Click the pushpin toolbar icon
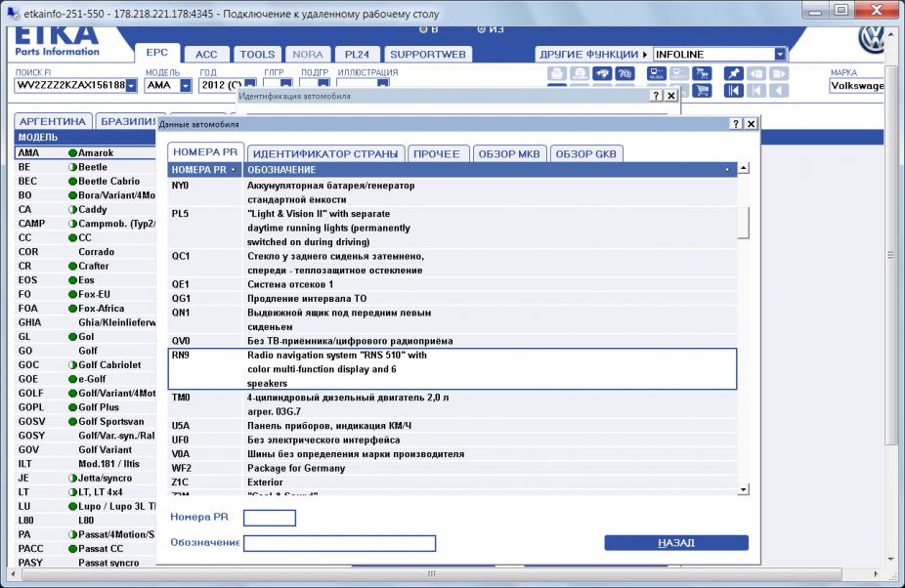Viewport: 905px width, 588px height. click(734, 73)
